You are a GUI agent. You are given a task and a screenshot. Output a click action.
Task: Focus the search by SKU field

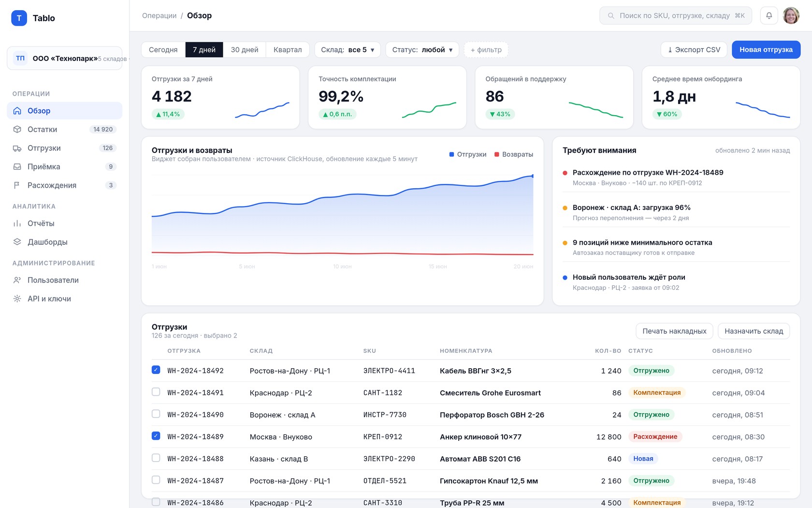point(676,15)
